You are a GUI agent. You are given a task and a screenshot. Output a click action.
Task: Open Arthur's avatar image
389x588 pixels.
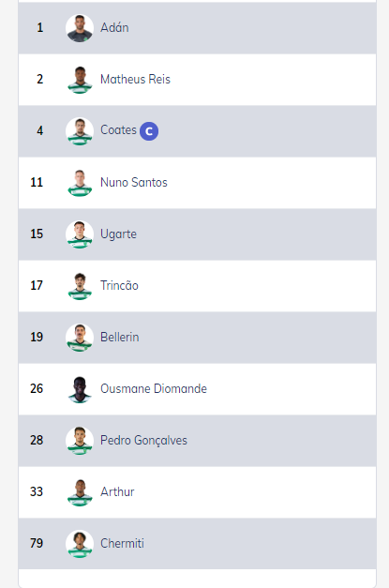pyautogui.click(x=80, y=492)
